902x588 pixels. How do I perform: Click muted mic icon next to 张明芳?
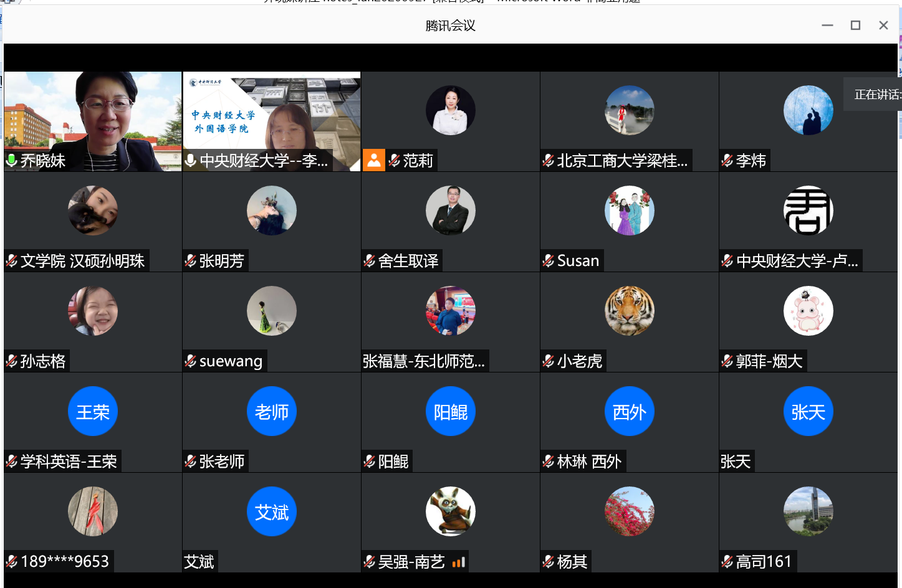coord(190,261)
